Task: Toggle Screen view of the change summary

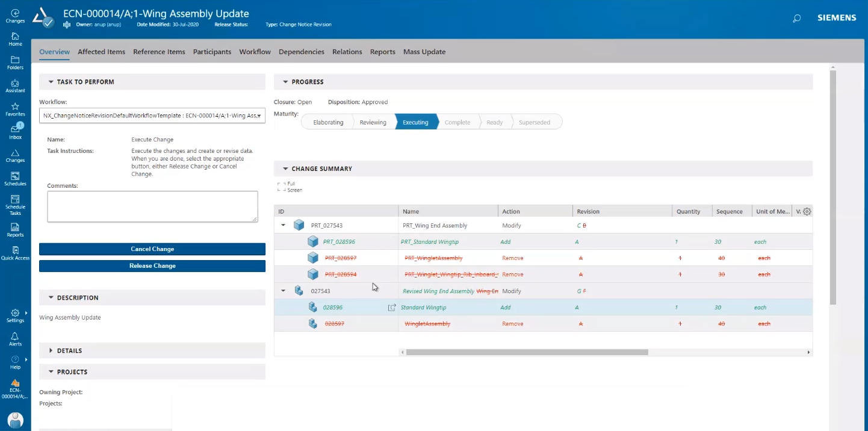Action: 290,190
